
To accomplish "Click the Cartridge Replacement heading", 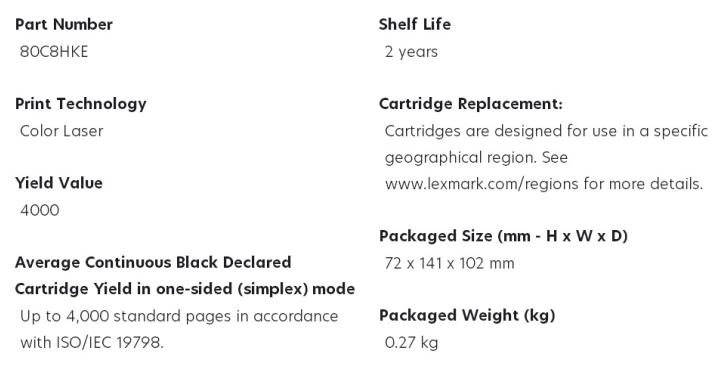I will (471, 104).
